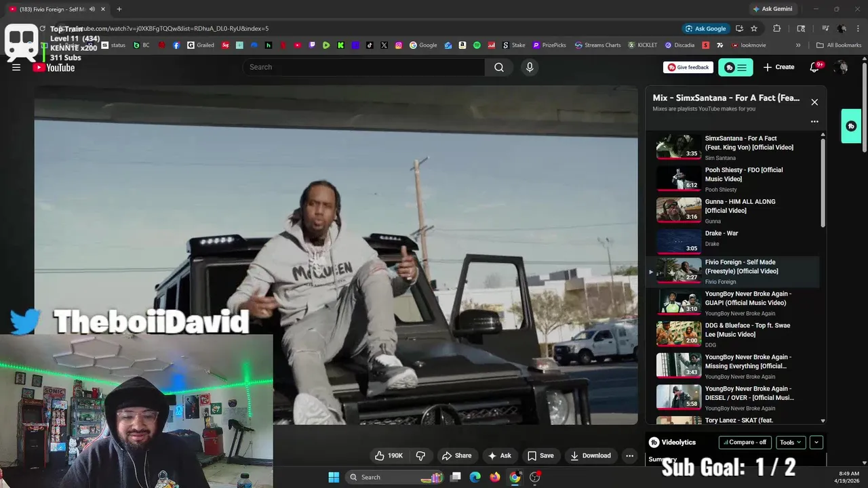The image size is (868, 488).
Task: Open the Spotify bookmark icon
Action: tap(477, 45)
